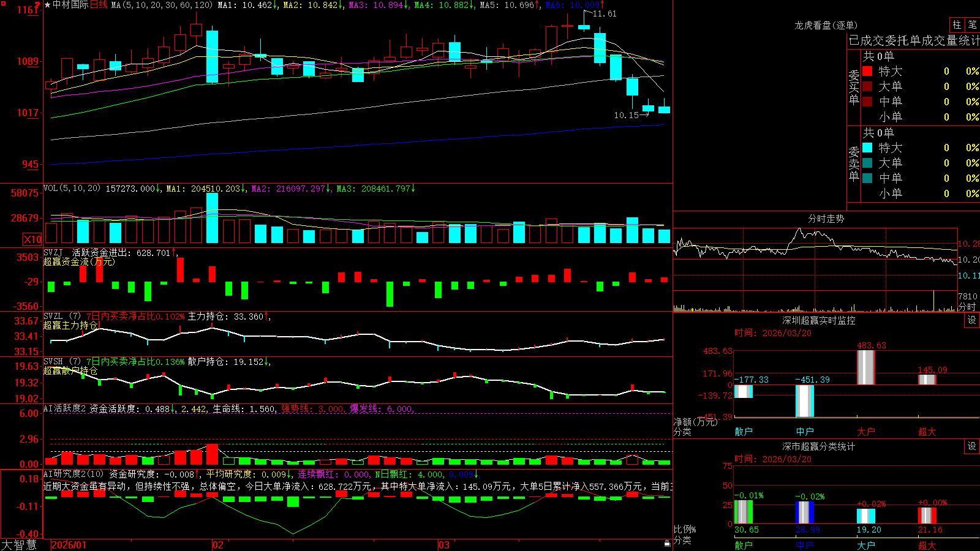Click the 483.63 大户 bar in 实时监控
Screen dimensions: 980x551
pyautogui.click(x=865, y=367)
